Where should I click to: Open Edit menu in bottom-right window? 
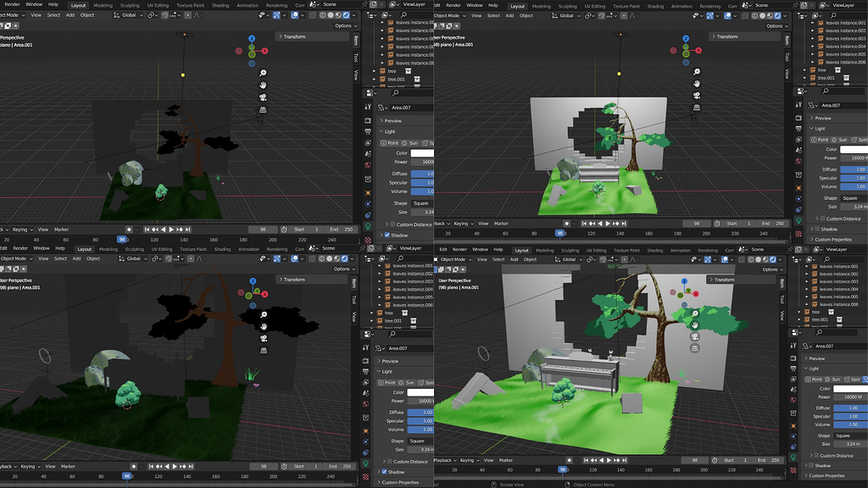click(443, 250)
